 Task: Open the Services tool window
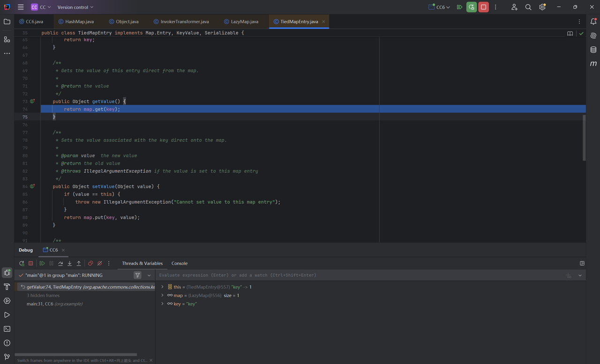click(7, 301)
